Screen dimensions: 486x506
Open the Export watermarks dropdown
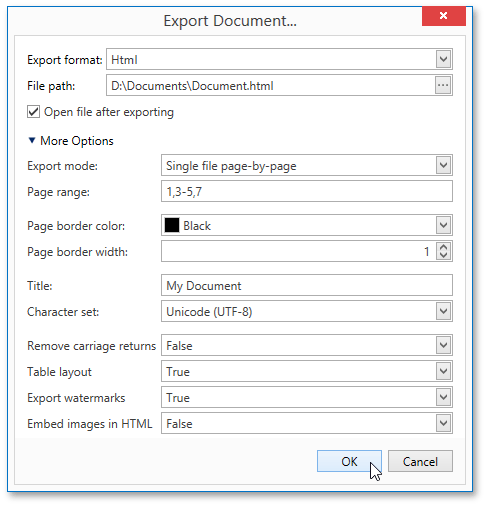pyautogui.click(x=443, y=397)
